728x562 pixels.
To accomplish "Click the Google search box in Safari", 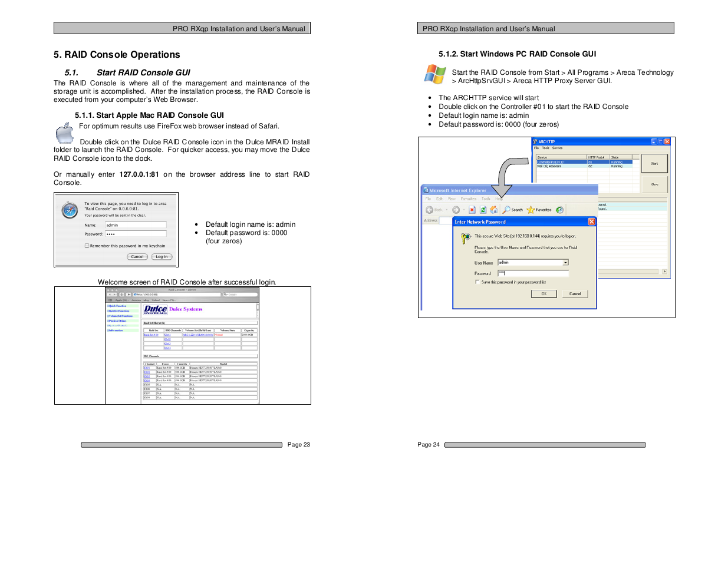I will (241, 295).
